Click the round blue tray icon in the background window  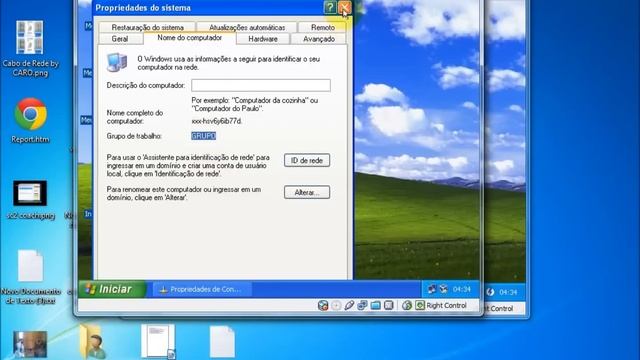491,292
